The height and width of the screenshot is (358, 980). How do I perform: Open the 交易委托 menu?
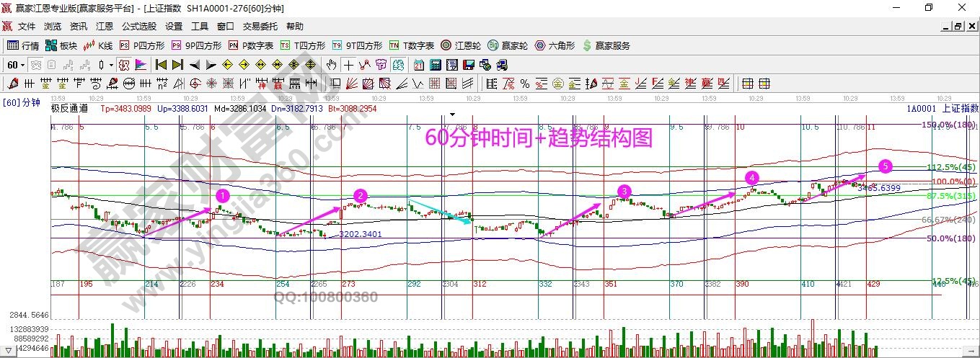[260, 26]
